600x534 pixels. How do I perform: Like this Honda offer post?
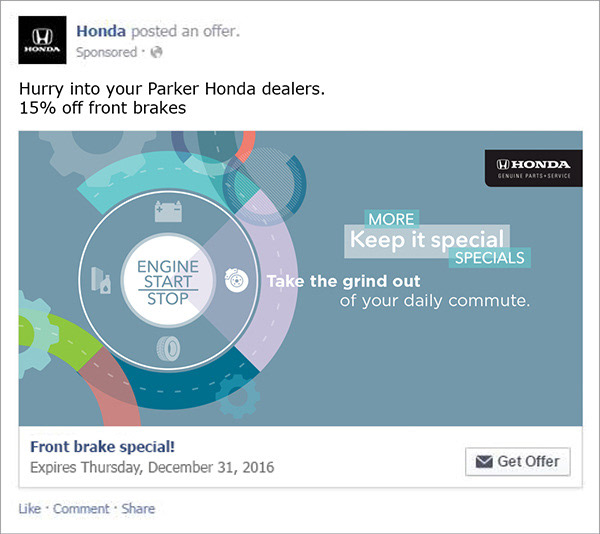coord(30,509)
